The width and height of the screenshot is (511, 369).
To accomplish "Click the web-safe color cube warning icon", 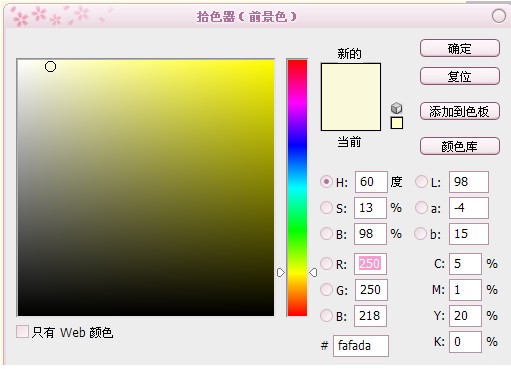I will [396, 108].
